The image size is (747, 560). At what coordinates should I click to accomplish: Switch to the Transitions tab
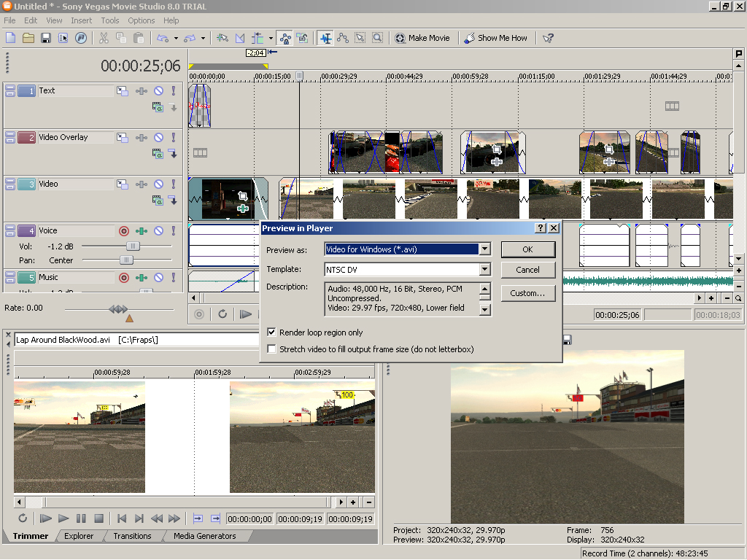click(132, 536)
